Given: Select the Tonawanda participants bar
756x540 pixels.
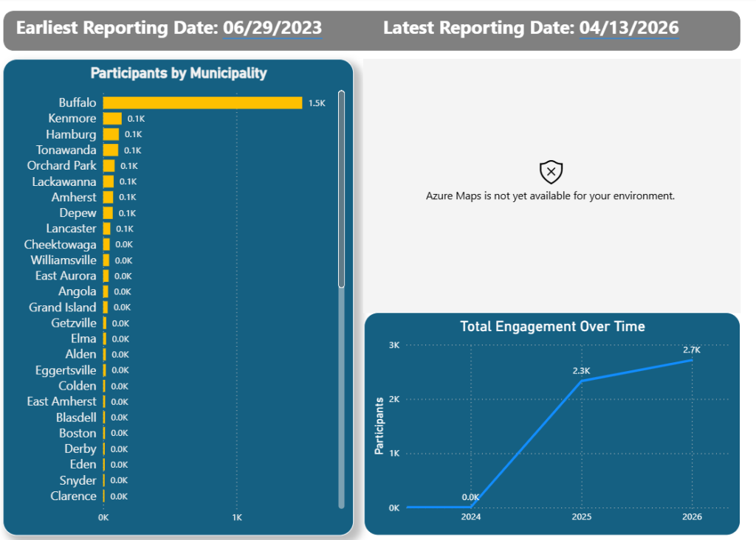Looking at the screenshot, I should click(x=110, y=150).
